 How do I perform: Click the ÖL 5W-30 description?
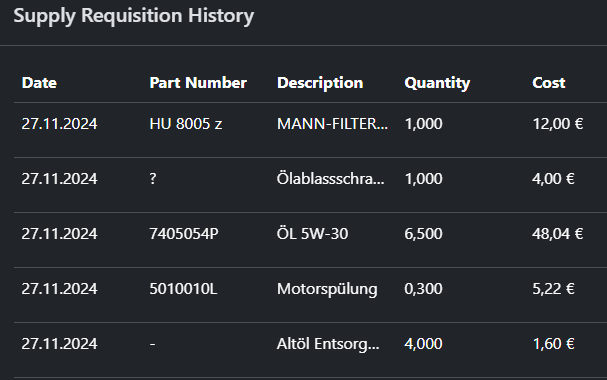click(x=312, y=234)
